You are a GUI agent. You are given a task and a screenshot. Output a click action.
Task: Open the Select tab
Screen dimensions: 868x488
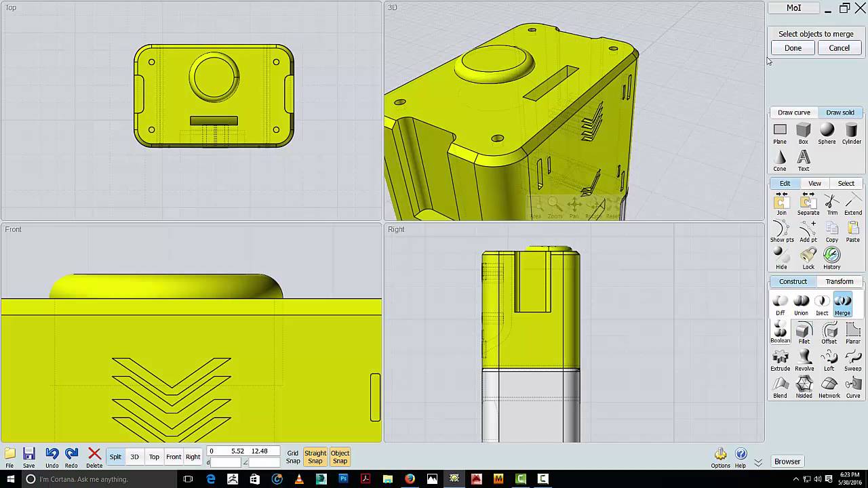point(846,184)
